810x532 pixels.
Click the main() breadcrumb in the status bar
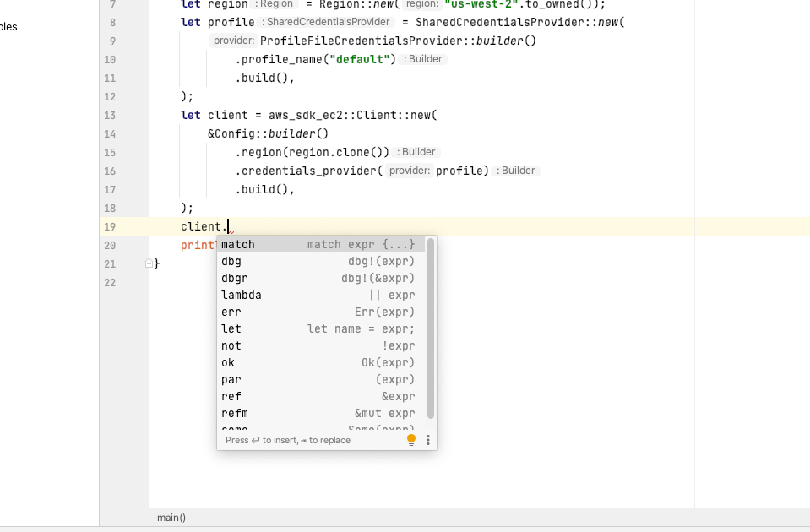coord(171,517)
